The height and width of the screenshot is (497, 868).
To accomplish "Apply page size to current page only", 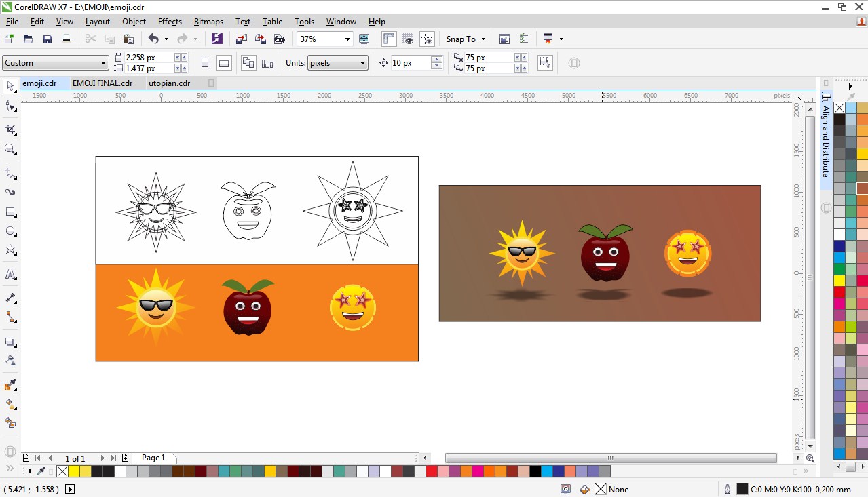I will pyautogui.click(x=267, y=63).
